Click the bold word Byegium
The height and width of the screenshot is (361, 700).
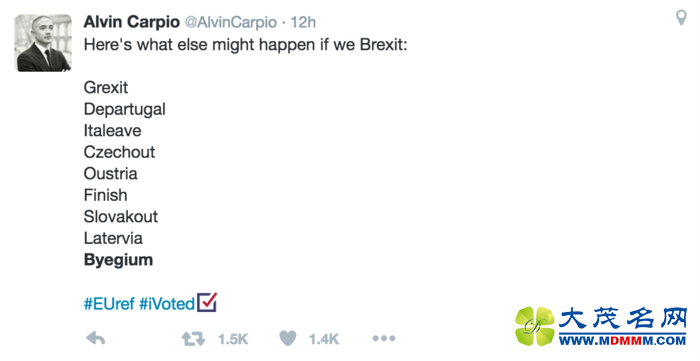(x=118, y=260)
